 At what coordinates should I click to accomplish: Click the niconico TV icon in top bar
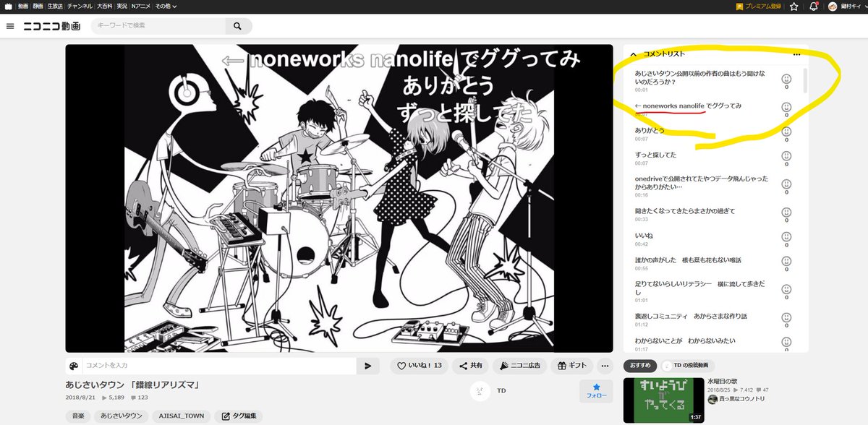click(x=7, y=7)
